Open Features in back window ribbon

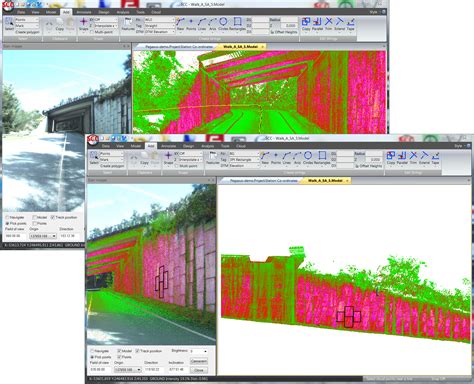[128, 24]
